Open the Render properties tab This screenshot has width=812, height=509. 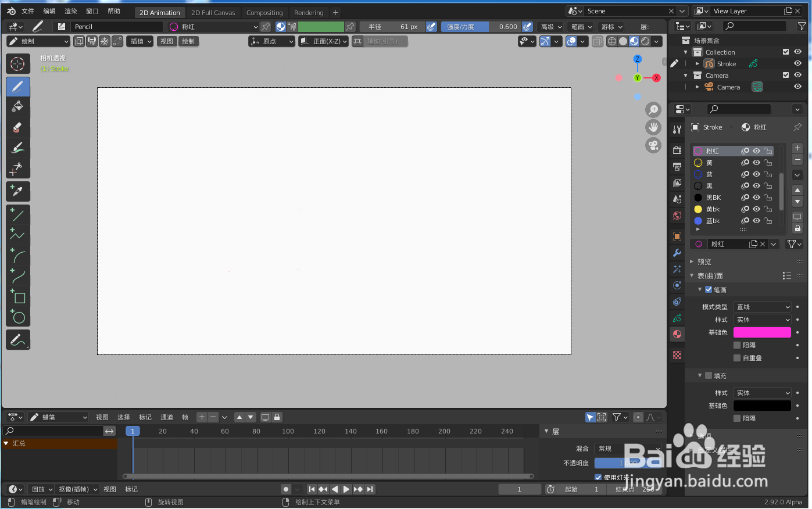(x=677, y=149)
